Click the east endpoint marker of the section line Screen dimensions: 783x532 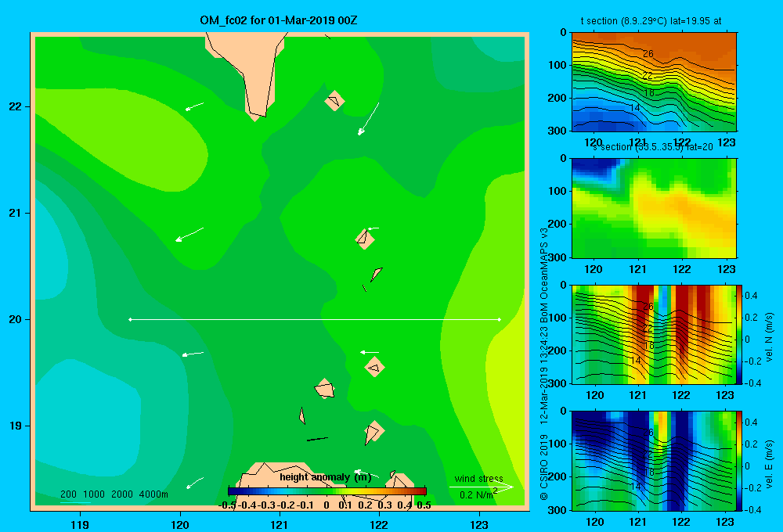click(500, 319)
